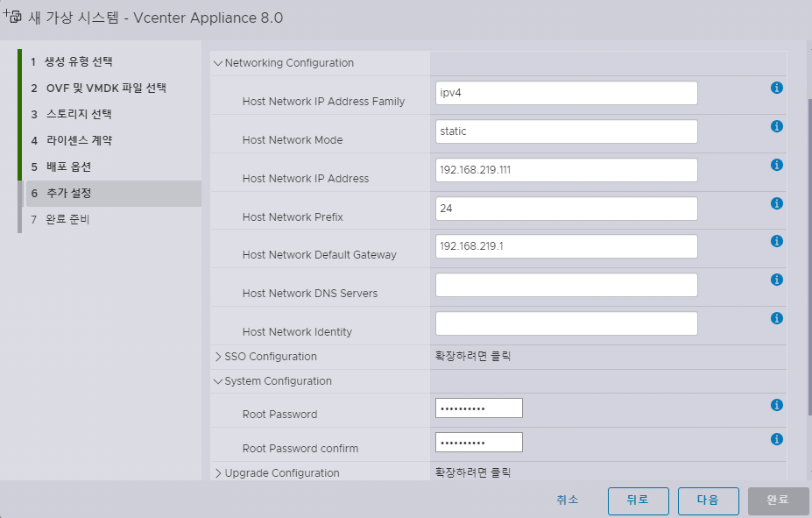This screenshot has width=812, height=518.
Task: Click the Host Network Default Gateway label
Action: [x=319, y=255]
